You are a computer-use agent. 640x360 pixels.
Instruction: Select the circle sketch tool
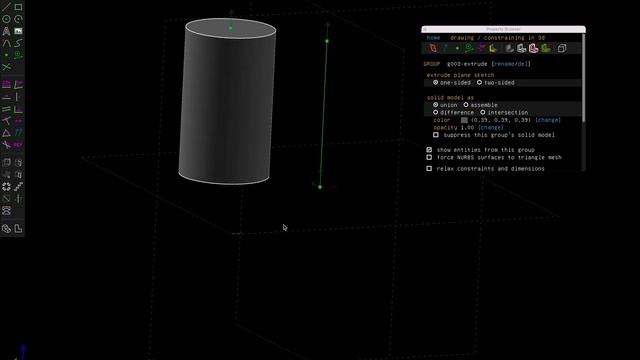[6, 19]
